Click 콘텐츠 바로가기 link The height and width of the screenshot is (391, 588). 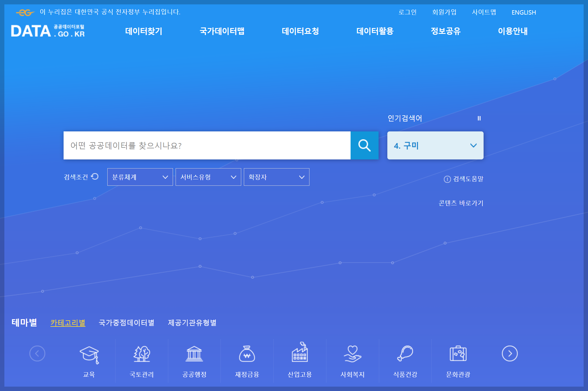461,203
